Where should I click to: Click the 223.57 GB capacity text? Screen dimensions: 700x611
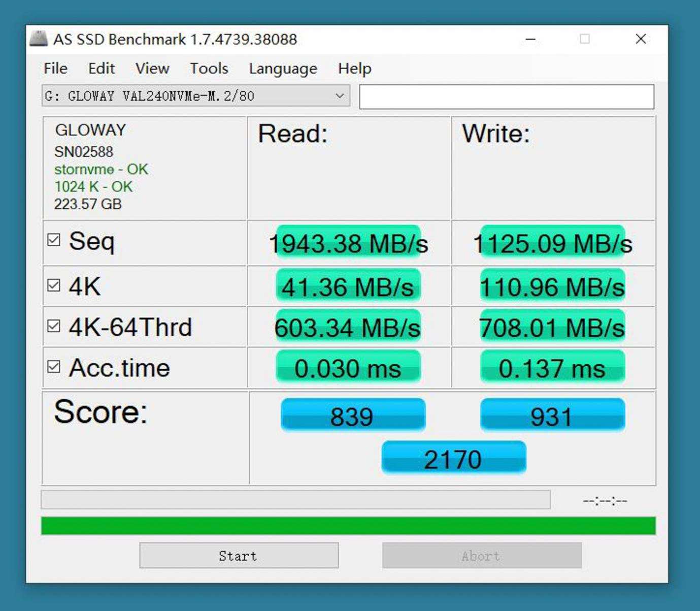(x=88, y=204)
